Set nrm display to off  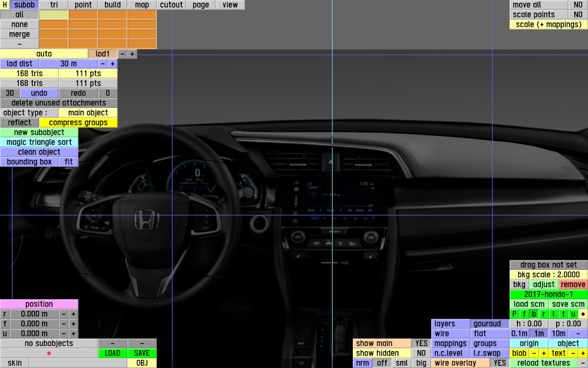click(x=382, y=363)
